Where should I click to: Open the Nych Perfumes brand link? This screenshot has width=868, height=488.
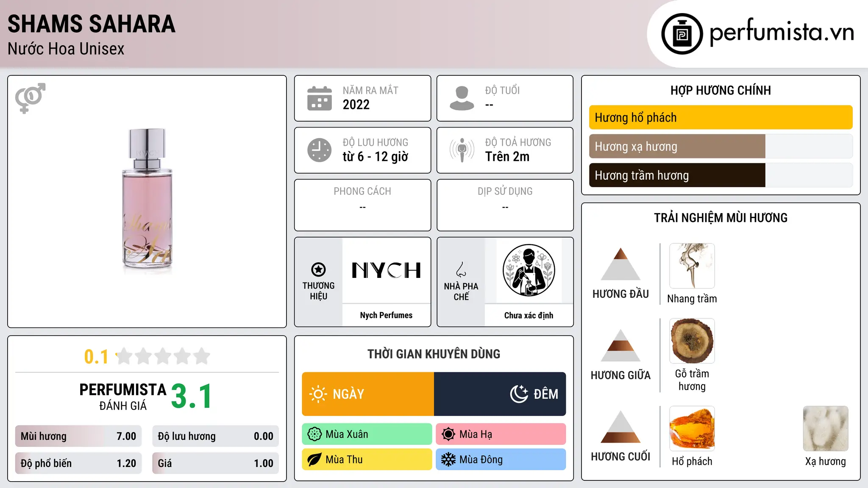(386, 315)
